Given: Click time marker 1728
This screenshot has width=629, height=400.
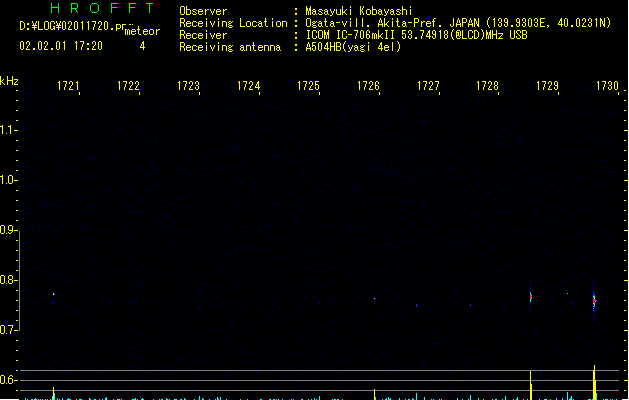Looking at the screenshot, I should click(487, 86).
